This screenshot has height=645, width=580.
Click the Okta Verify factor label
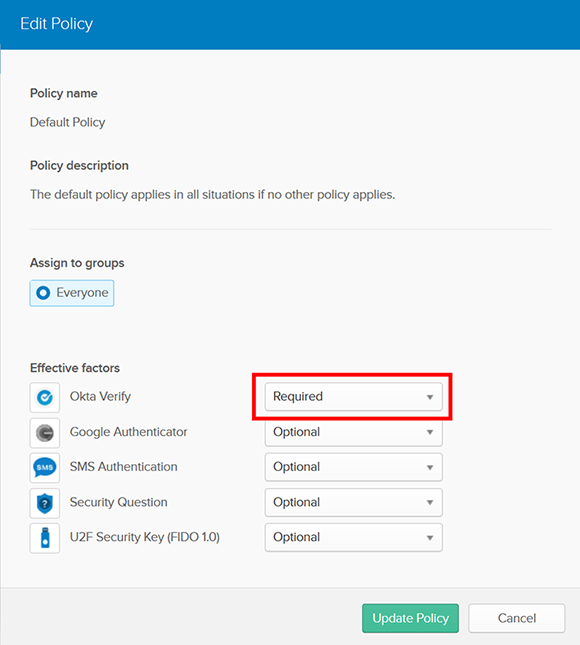click(x=100, y=397)
